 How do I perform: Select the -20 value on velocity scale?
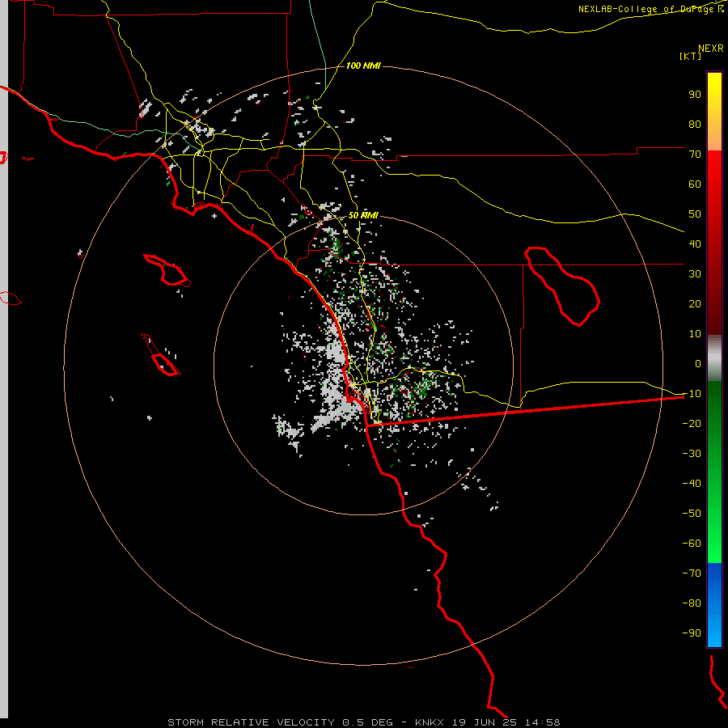point(692,423)
